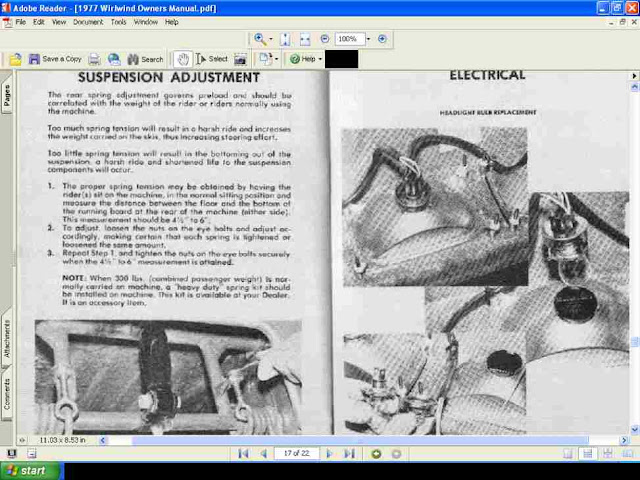Expand the Help button dropdown arrow
The image size is (640, 480).
(320, 59)
